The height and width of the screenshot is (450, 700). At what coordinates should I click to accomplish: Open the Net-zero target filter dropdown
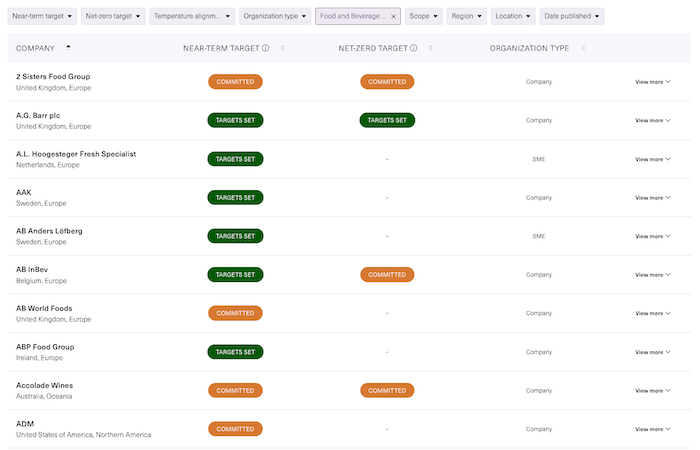pos(113,17)
